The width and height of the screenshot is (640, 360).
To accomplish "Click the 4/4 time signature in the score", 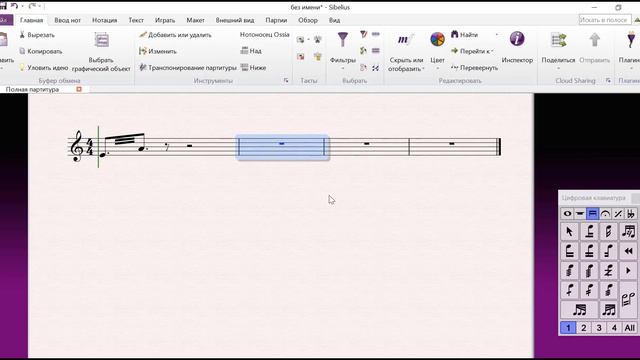I will tap(89, 147).
